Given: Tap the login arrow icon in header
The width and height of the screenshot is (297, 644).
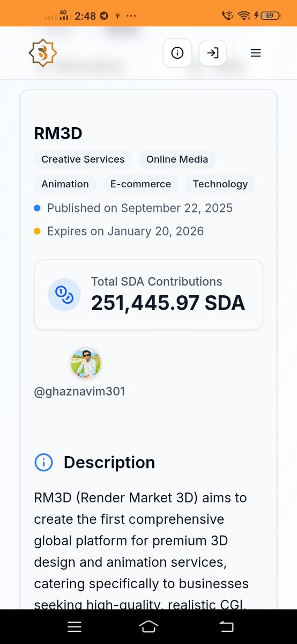Looking at the screenshot, I should pyautogui.click(x=213, y=53).
